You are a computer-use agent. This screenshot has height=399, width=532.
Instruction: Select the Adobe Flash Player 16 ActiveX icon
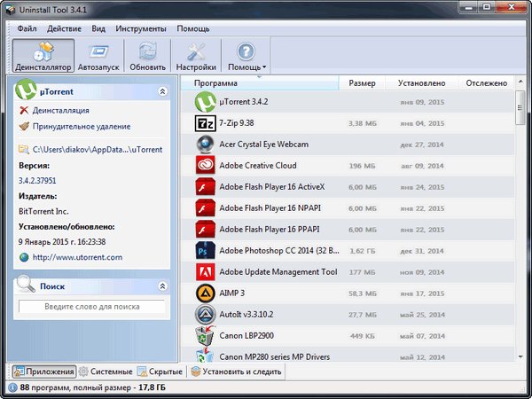click(x=206, y=186)
